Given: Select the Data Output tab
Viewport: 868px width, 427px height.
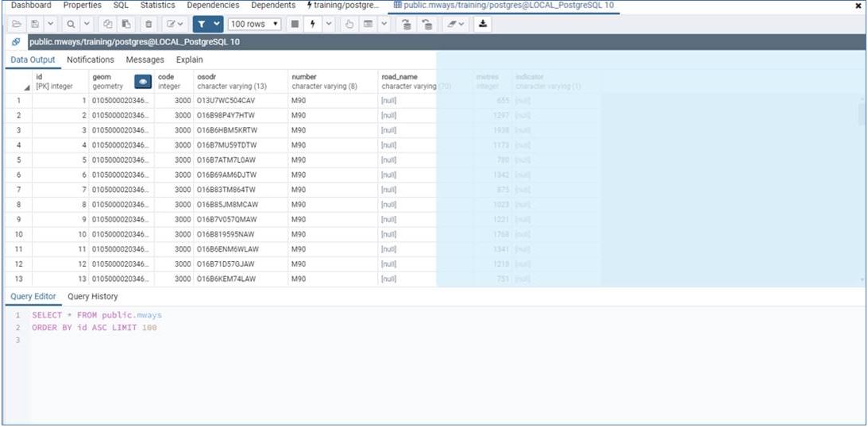Looking at the screenshot, I should [33, 60].
